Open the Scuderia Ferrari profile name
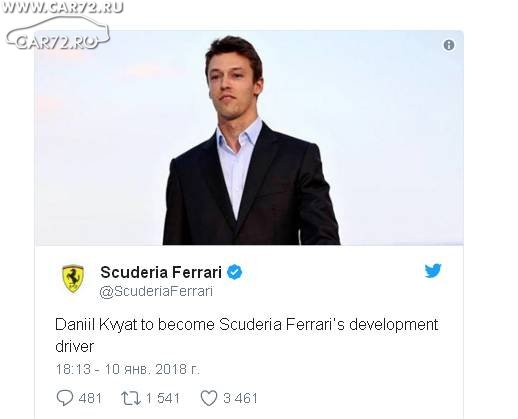Image resolution: width=518 pixels, height=419 pixels. (x=161, y=272)
